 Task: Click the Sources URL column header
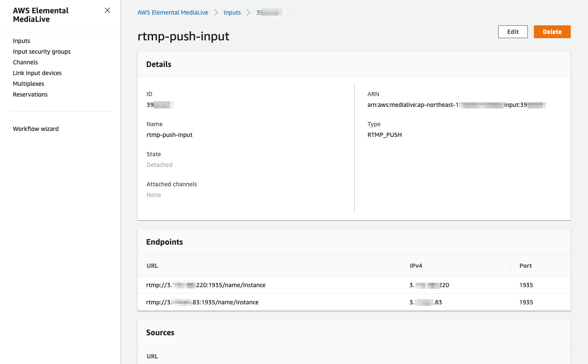point(152,356)
